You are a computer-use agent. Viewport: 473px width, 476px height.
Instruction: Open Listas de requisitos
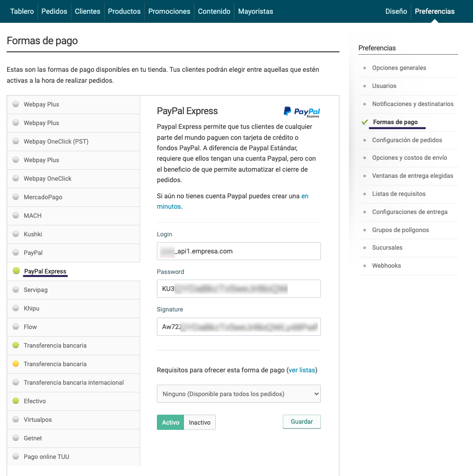(x=399, y=194)
